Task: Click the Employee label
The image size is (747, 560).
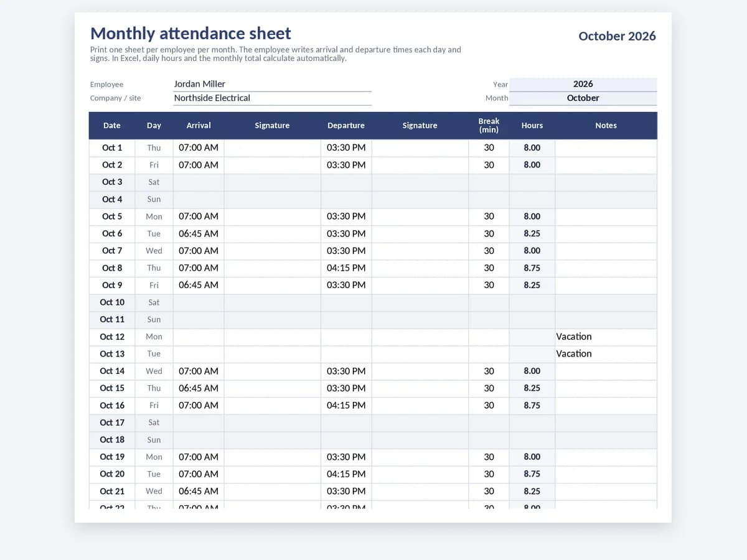Action: pyautogui.click(x=106, y=85)
